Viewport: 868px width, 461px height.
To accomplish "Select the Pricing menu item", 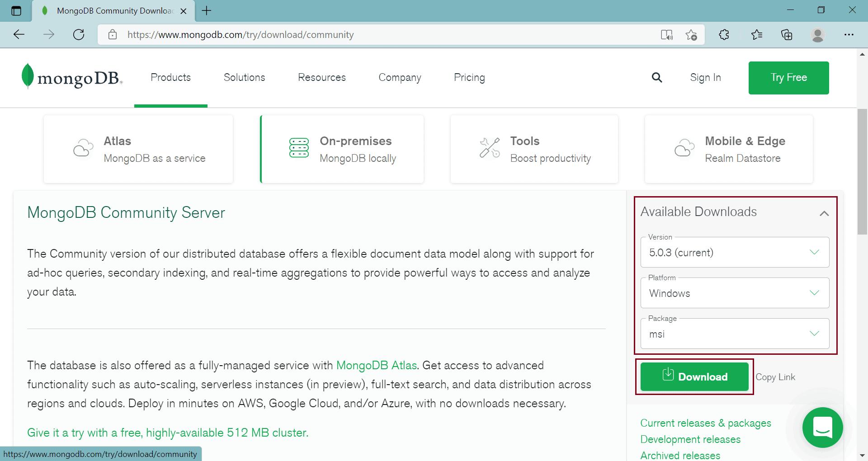I will point(469,77).
